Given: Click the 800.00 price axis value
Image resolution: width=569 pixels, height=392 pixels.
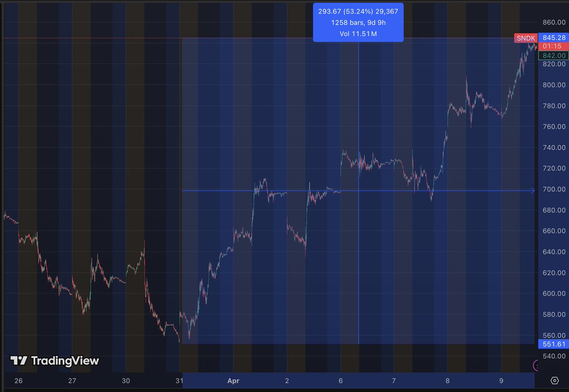Looking at the screenshot, I should [553, 85].
